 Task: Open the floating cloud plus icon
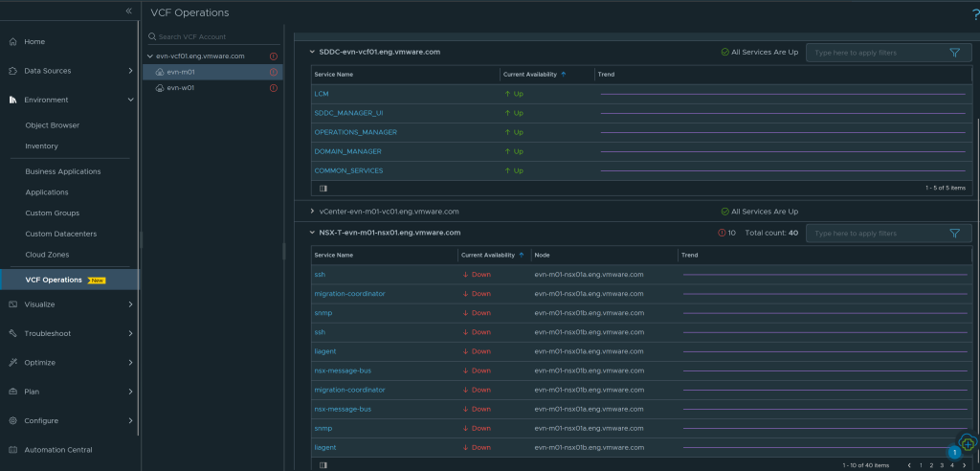coord(969,443)
